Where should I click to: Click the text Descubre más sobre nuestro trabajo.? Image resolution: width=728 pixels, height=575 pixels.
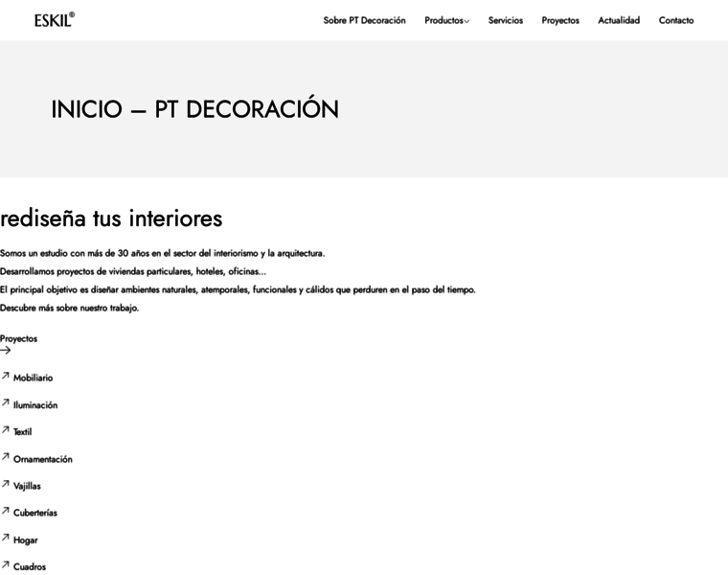tap(70, 308)
